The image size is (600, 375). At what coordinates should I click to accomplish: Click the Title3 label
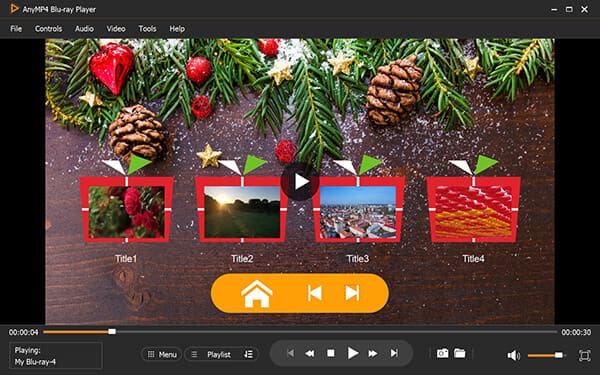[358, 259]
